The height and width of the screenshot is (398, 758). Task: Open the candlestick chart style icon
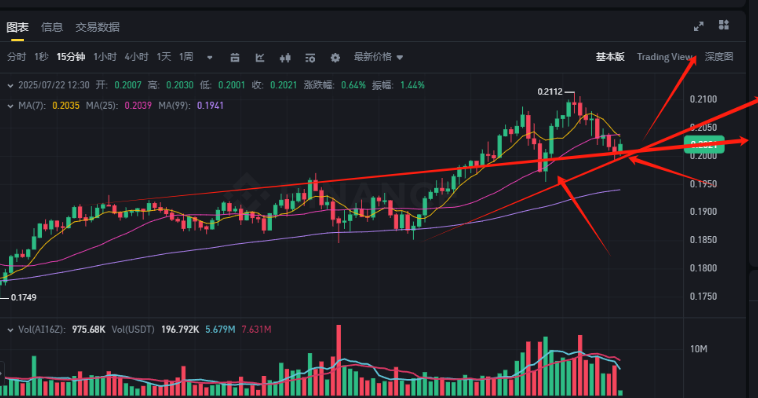pos(285,58)
